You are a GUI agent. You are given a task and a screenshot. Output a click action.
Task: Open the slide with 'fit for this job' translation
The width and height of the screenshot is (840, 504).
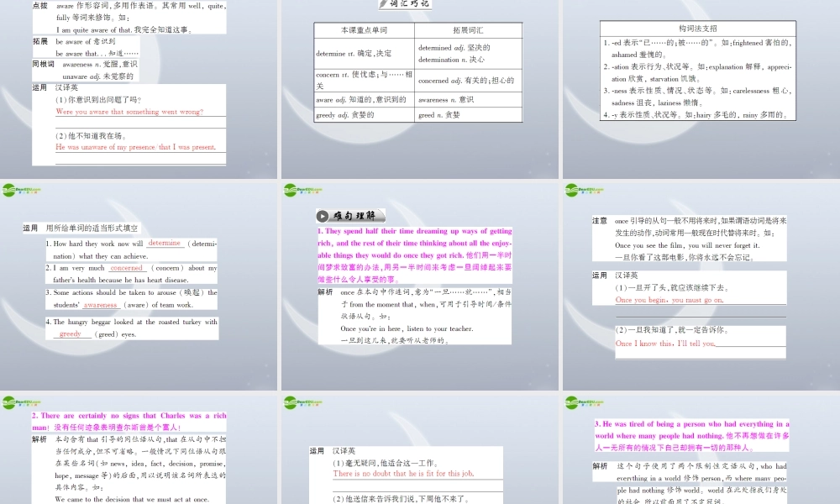[x=420, y=449]
